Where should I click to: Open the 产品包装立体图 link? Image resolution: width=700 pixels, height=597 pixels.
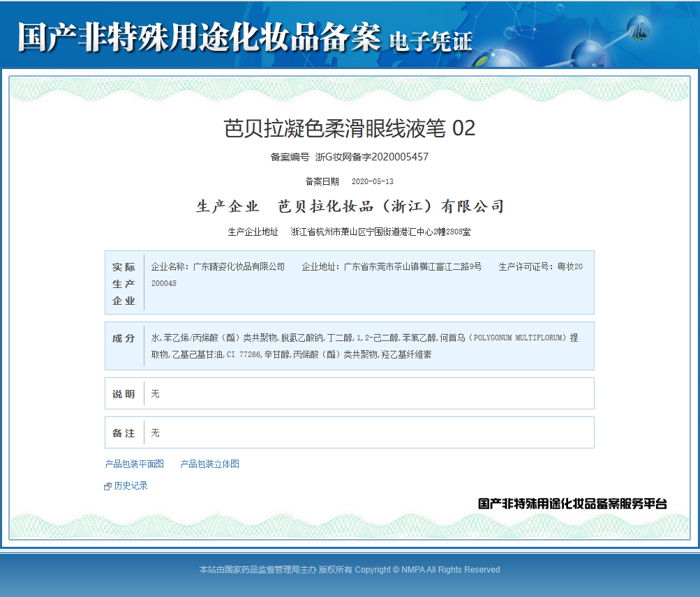pos(210,464)
